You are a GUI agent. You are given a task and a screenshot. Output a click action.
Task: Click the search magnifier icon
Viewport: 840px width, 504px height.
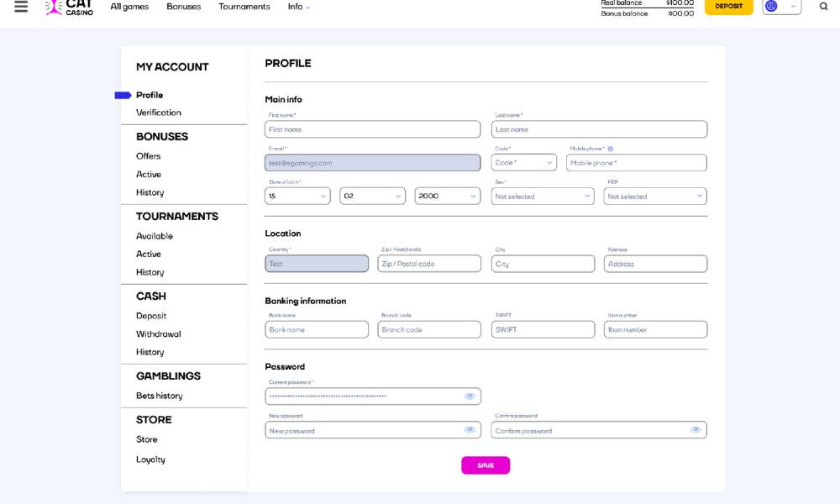(x=823, y=7)
